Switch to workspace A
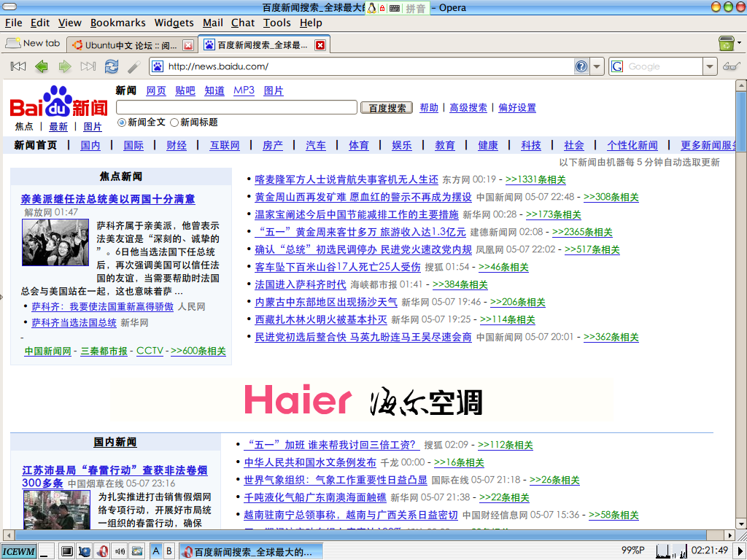Image resolution: width=747 pixels, height=560 pixels. click(156, 551)
